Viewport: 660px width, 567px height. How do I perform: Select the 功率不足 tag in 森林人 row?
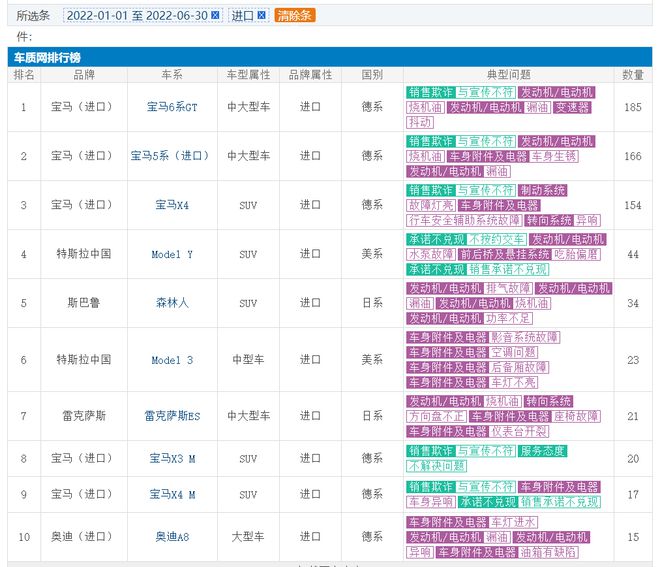tap(508, 318)
